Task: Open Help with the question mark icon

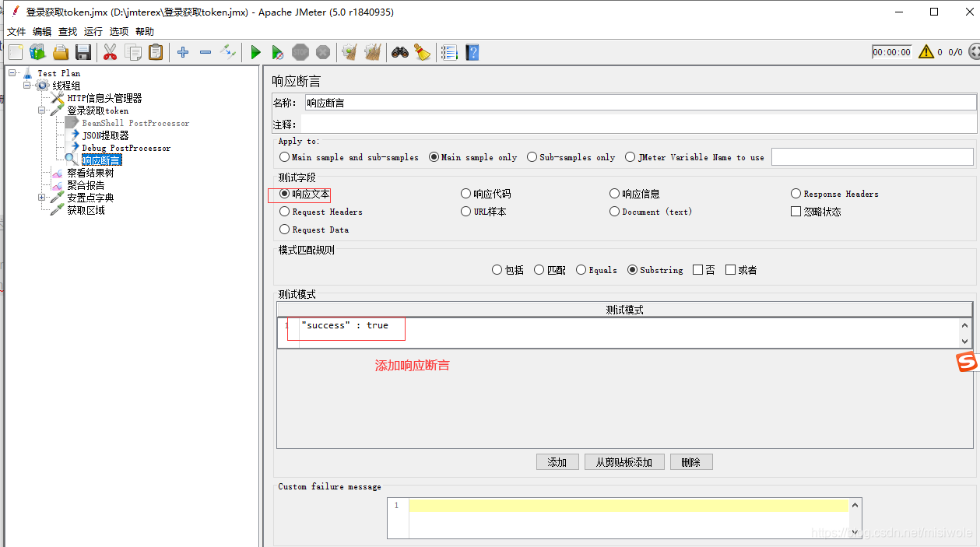Action: 472,52
